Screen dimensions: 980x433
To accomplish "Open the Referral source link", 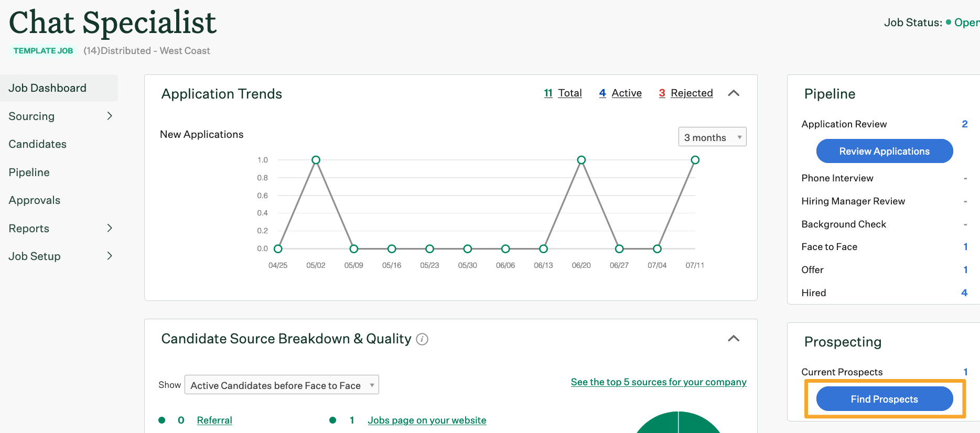I will pos(214,420).
